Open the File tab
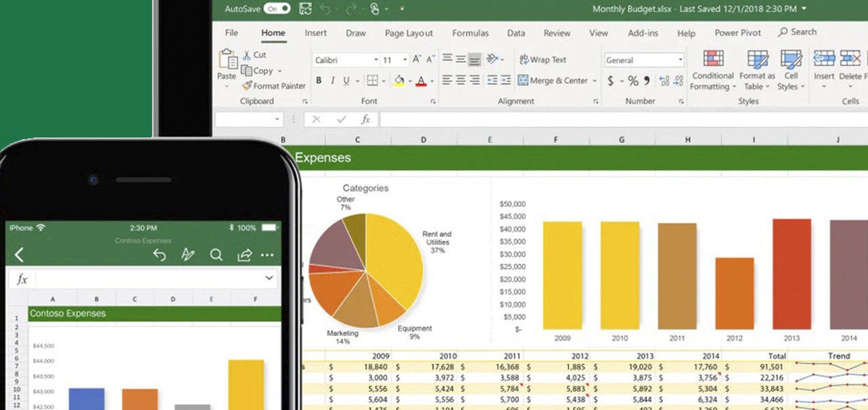This screenshot has height=410, width=868. tap(231, 33)
